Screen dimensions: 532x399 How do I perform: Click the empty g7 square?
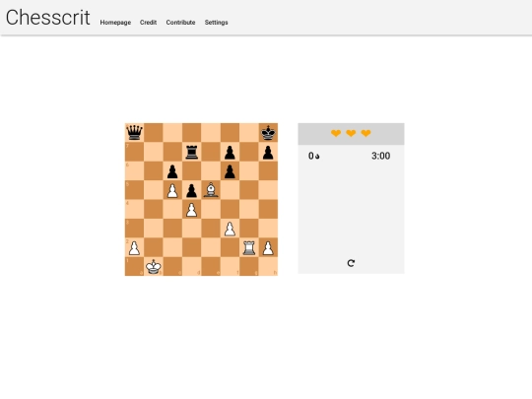(x=249, y=152)
